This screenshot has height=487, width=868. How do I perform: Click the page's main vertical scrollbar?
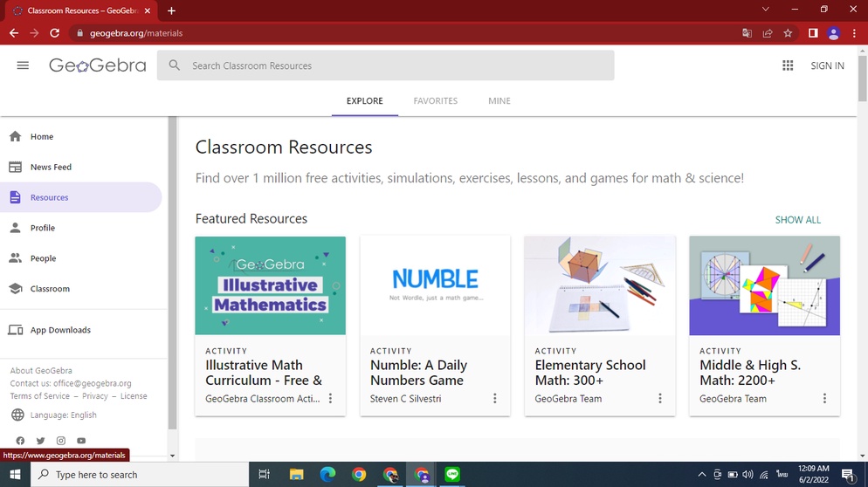tap(863, 78)
